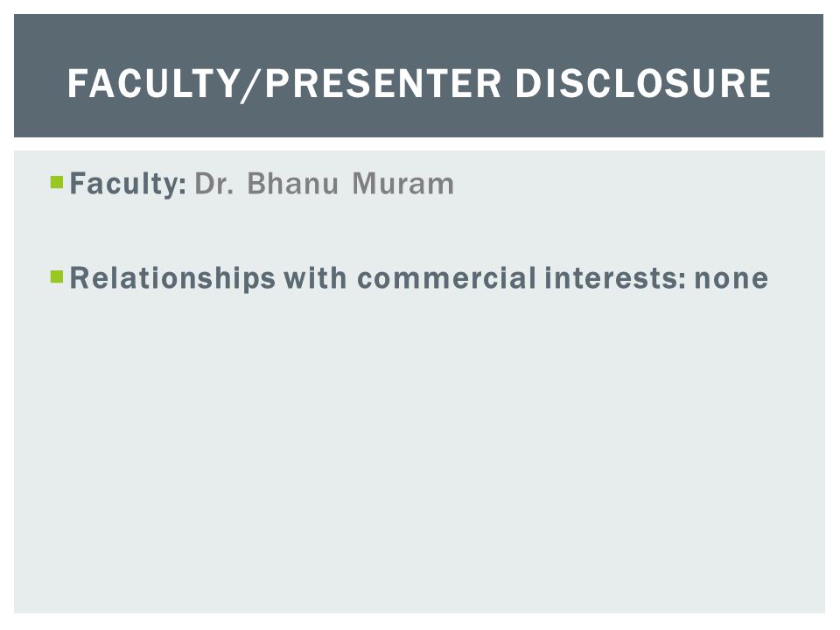Click the word Relationships
The height and width of the screenshot is (630, 840).
(172, 279)
